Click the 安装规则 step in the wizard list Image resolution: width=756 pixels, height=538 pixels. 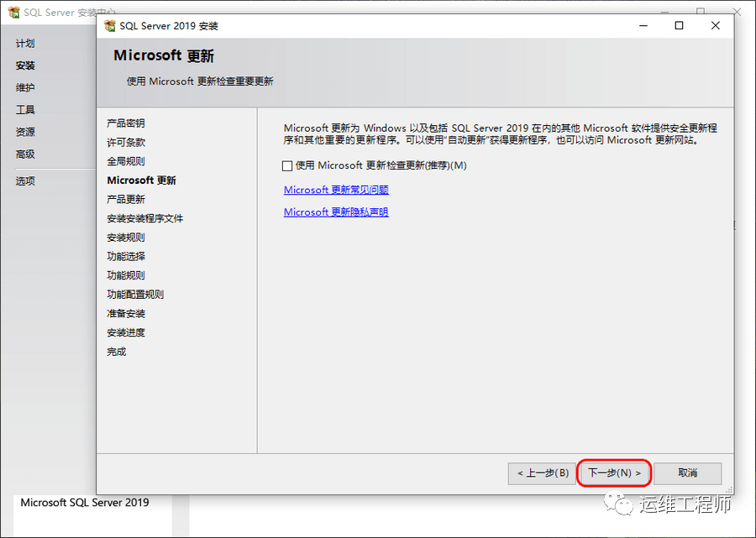(126, 238)
